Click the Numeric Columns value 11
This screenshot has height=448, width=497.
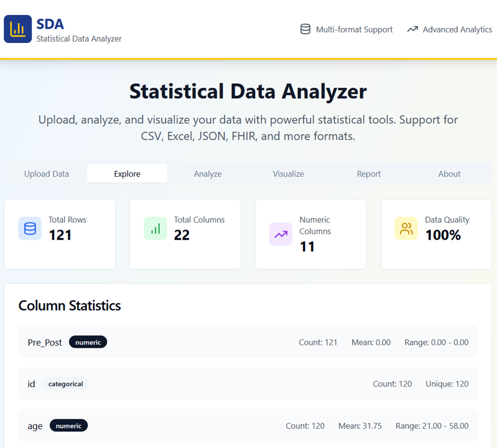[307, 246]
